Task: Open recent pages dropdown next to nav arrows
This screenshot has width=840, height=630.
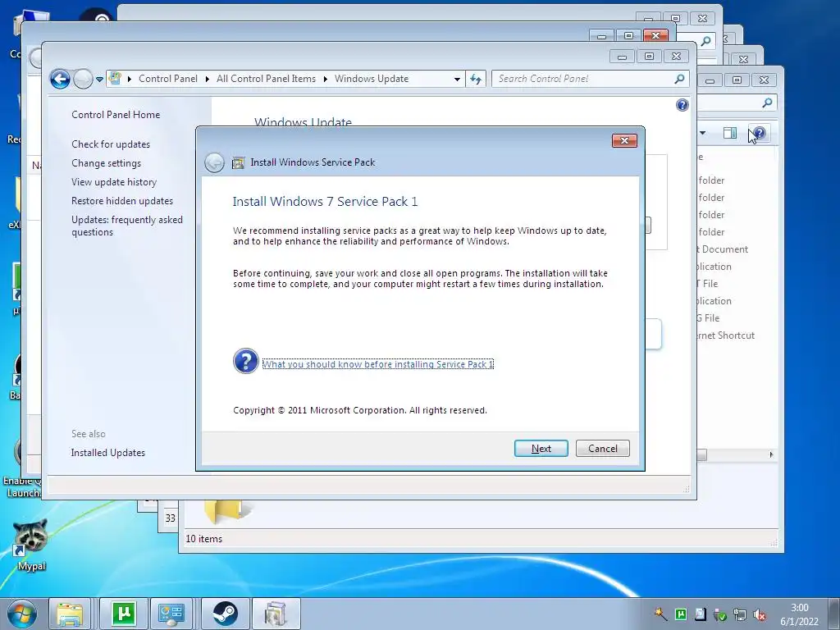Action: point(99,80)
